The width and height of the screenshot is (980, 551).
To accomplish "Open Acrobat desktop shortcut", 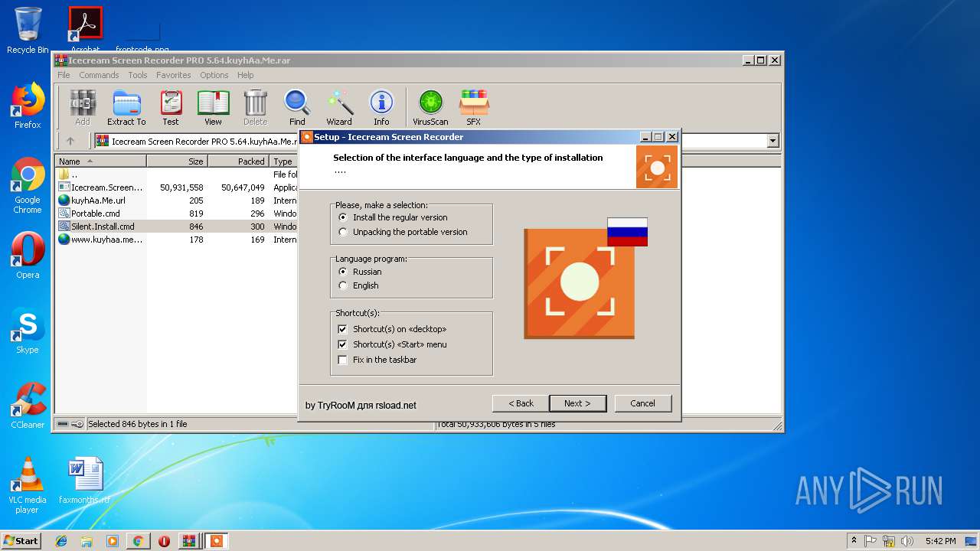I will coord(86,28).
